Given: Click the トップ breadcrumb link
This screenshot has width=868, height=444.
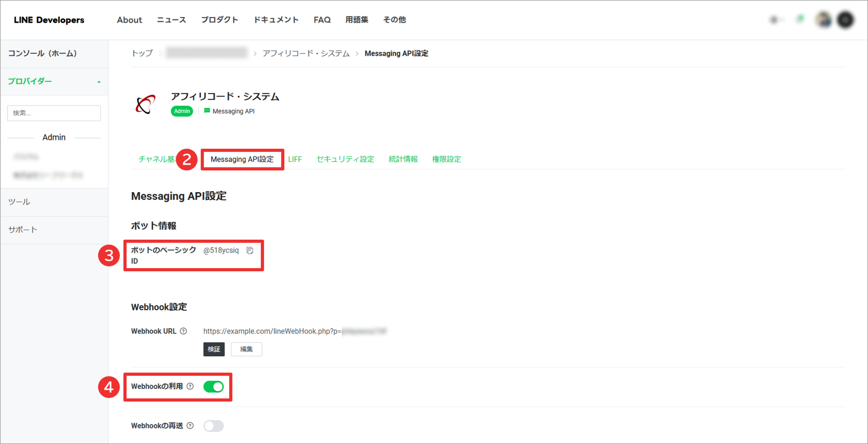Looking at the screenshot, I should pyautogui.click(x=142, y=53).
